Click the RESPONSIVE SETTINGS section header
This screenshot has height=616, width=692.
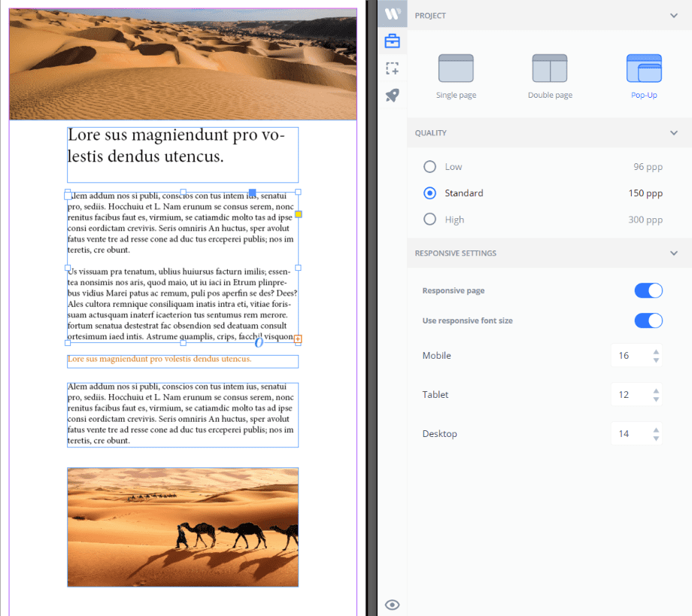549,253
